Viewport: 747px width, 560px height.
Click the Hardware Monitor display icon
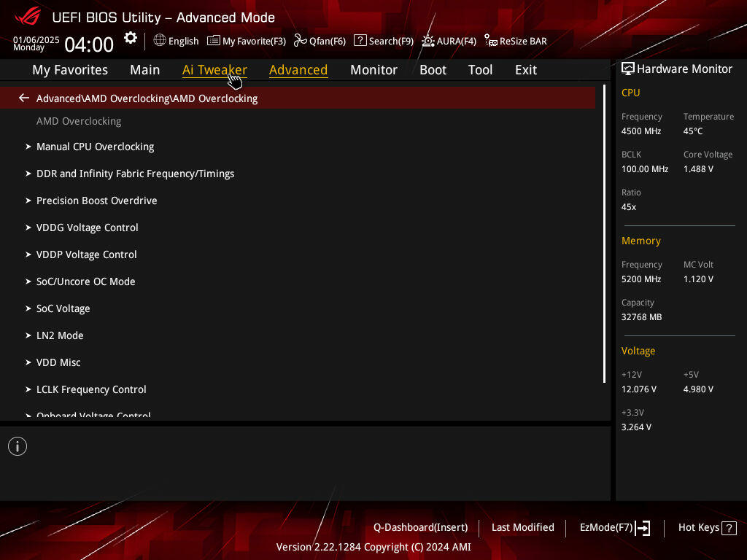coord(628,69)
